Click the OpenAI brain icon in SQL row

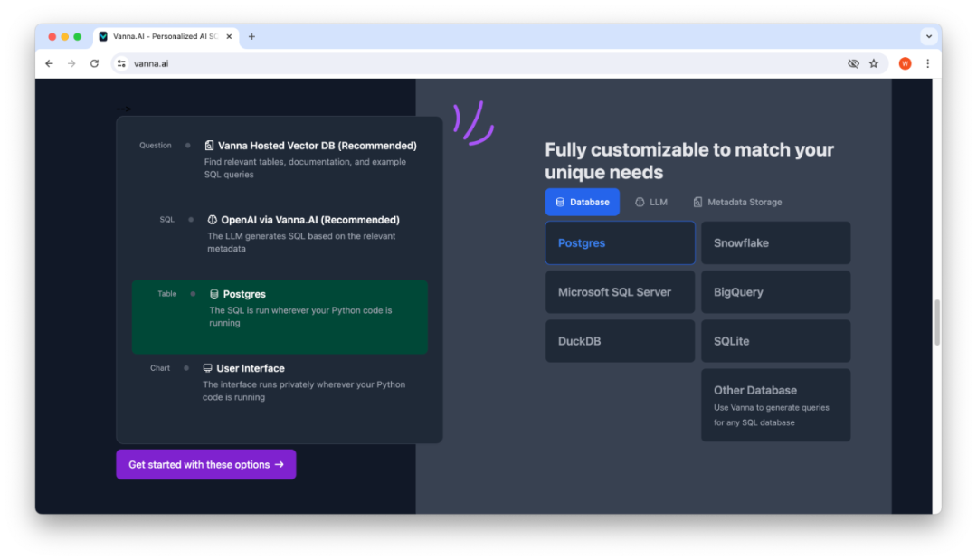(x=213, y=220)
